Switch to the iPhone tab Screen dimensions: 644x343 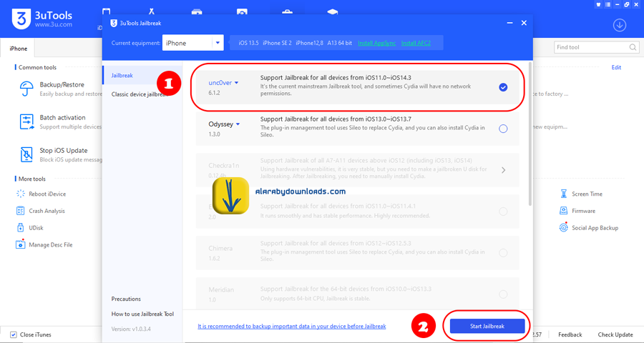(19, 49)
